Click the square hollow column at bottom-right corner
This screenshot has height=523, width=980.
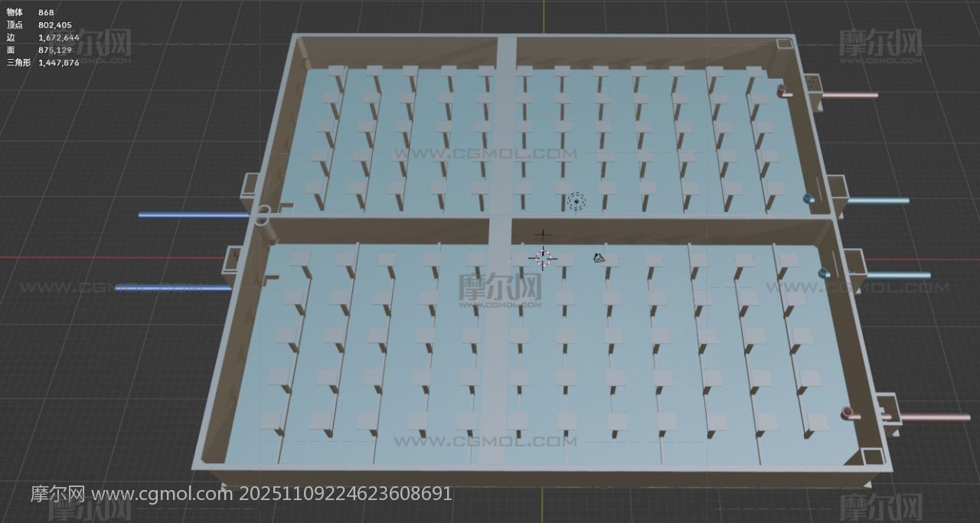pyautogui.click(x=874, y=456)
